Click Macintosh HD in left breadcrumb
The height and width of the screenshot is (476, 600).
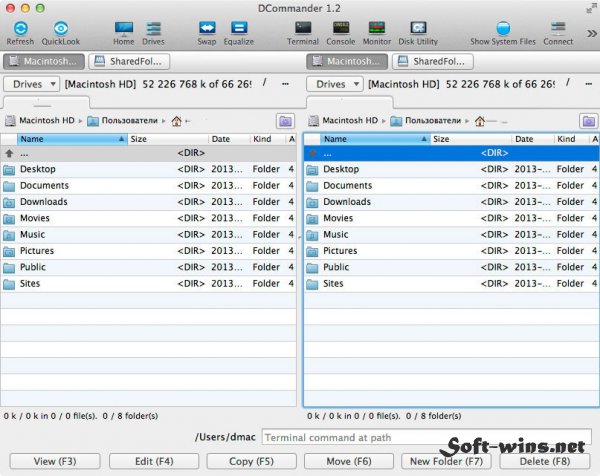40,121
